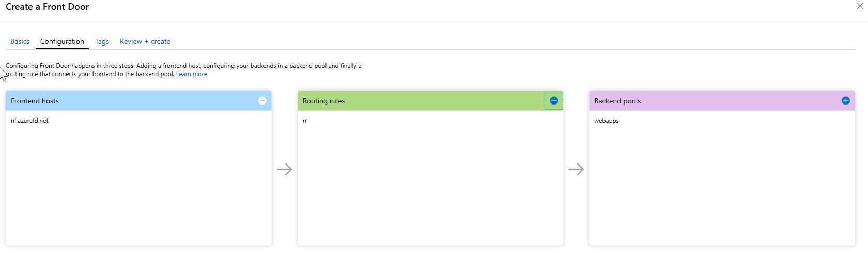This screenshot has width=868, height=253.
Task: Open routing rule rr
Action: pyautogui.click(x=305, y=121)
